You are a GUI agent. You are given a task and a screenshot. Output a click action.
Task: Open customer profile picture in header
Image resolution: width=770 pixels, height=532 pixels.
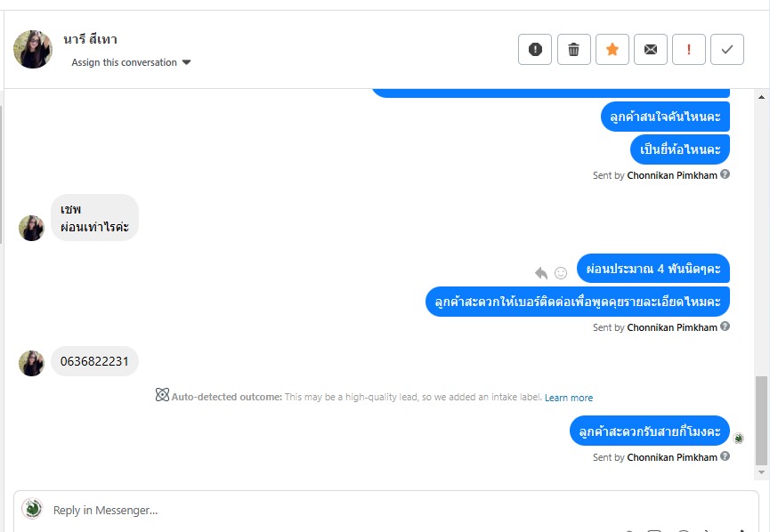(33, 49)
